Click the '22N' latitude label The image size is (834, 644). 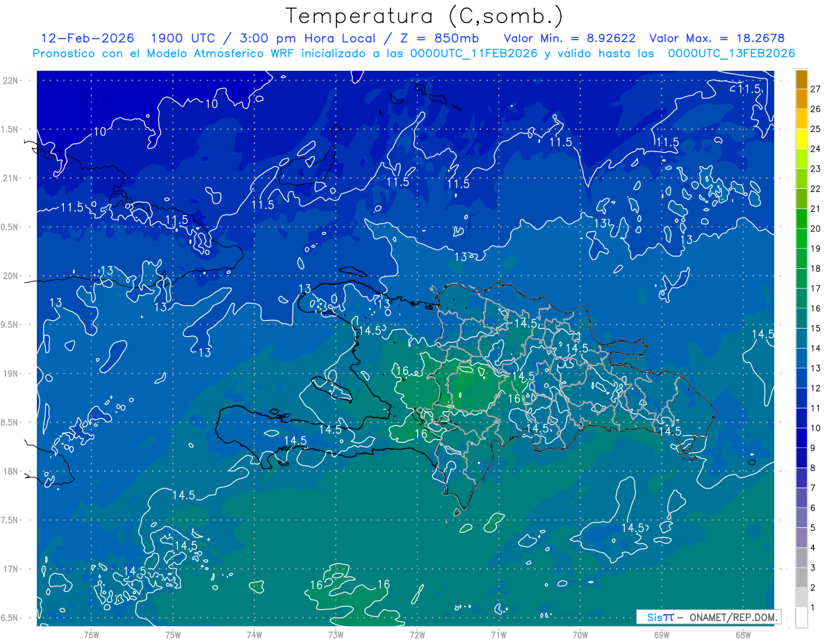(12, 80)
